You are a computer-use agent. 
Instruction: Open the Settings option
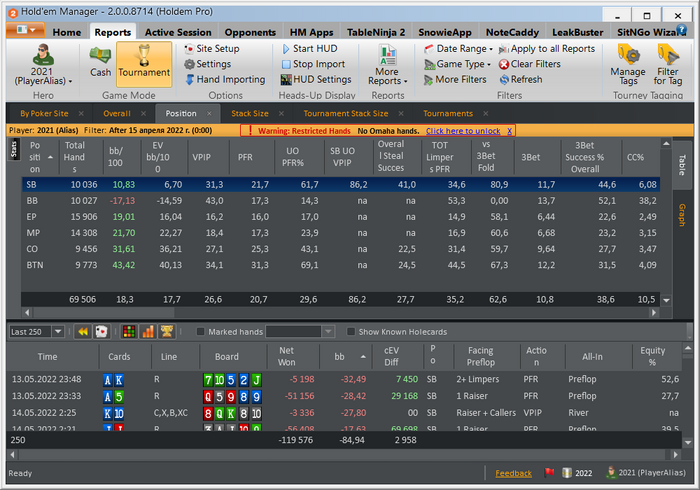click(x=208, y=64)
